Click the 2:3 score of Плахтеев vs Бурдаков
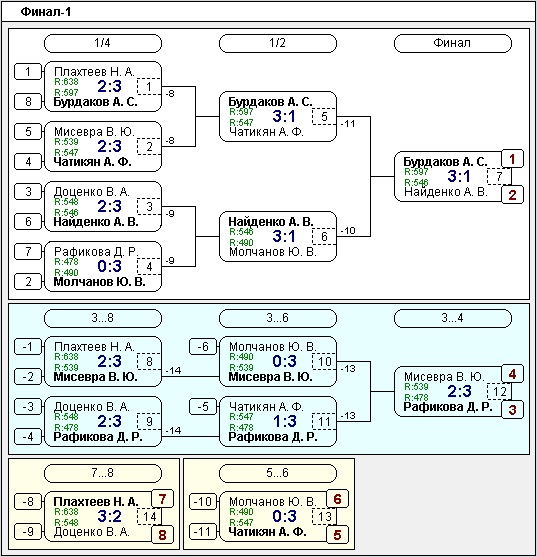The image size is (537, 557). [x=109, y=86]
